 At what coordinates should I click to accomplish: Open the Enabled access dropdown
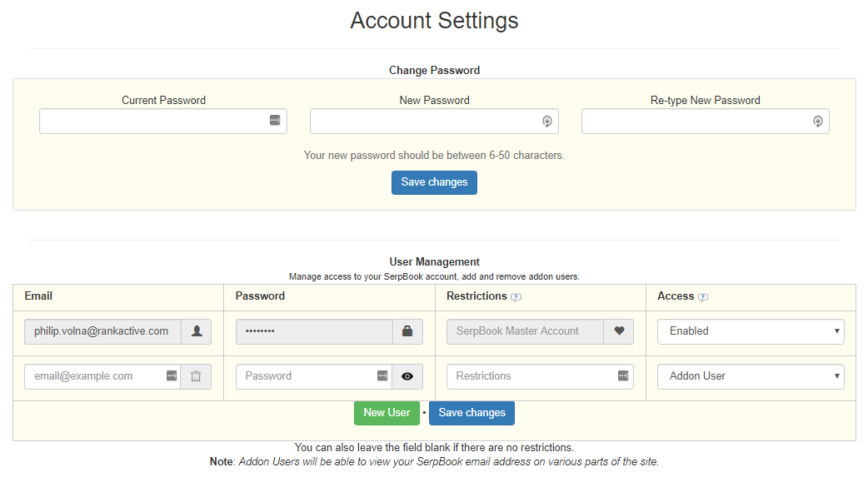tap(751, 331)
